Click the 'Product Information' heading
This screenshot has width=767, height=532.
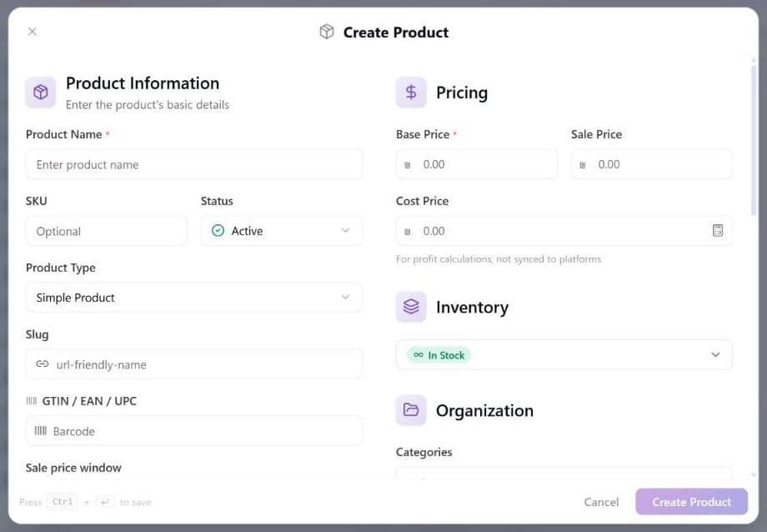pyautogui.click(x=143, y=83)
